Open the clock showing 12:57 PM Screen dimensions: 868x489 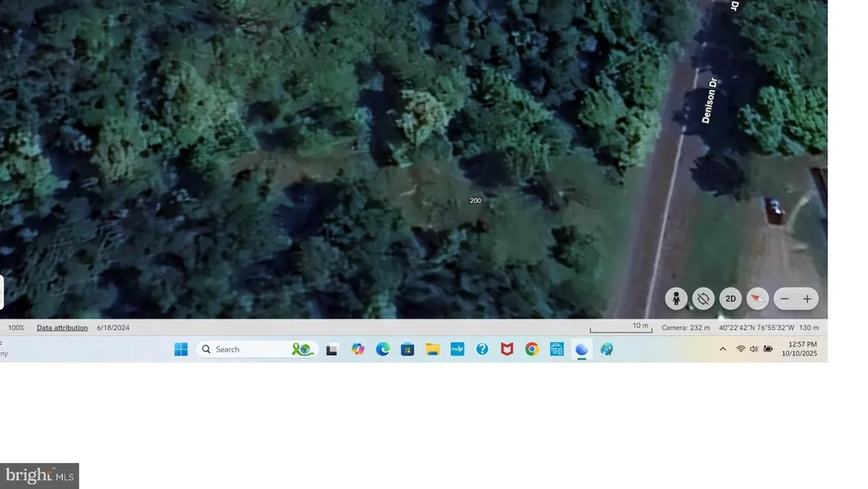coord(798,349)
